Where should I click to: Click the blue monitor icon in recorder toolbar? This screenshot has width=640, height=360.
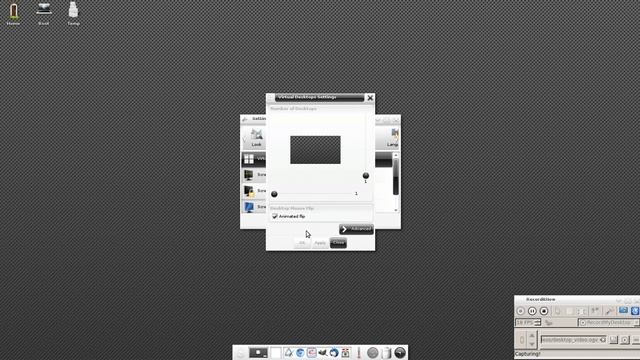click(x=623, y=310)
